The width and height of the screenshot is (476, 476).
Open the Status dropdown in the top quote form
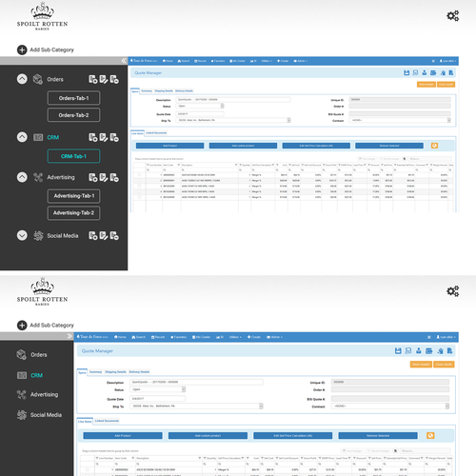222,106
